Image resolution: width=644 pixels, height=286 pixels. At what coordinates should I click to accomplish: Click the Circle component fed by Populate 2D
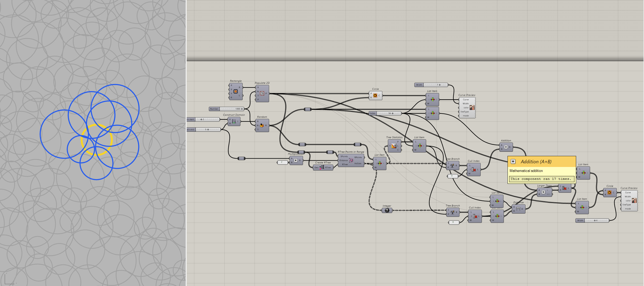[375, 95]
